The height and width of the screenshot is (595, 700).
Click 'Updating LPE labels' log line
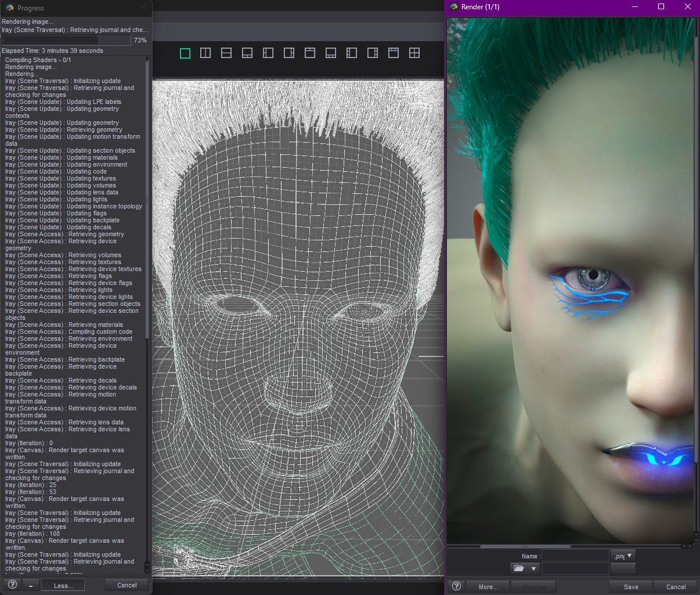click(x=64, y=102)
